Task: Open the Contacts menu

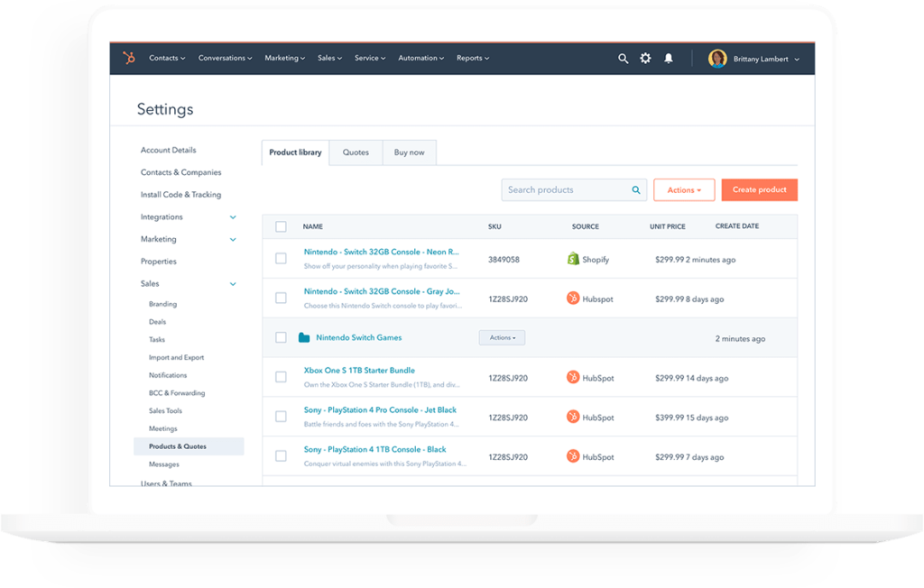Action: tap(167, 57)
